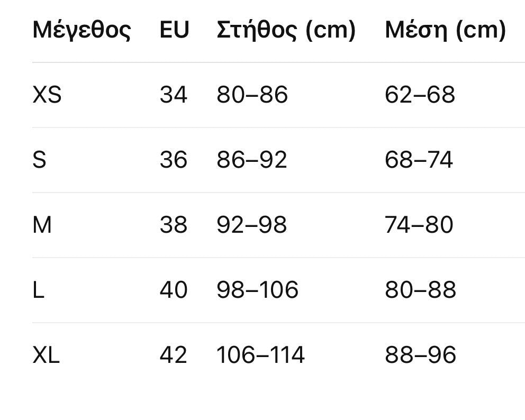Click the 62–68 waist measurement

(420, 95)
